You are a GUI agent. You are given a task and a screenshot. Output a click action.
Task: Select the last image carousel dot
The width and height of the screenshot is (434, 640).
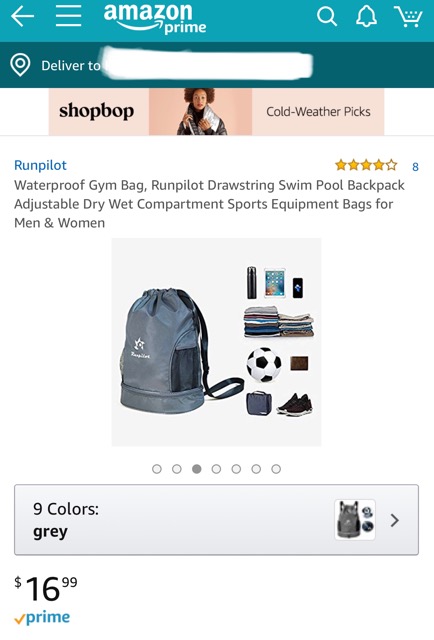point(276,469)
